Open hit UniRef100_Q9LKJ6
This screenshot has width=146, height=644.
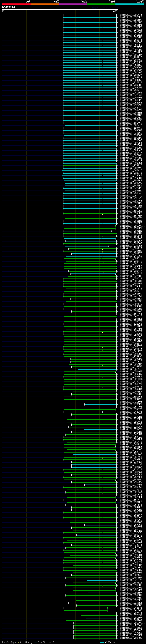(x=131, y=15)
